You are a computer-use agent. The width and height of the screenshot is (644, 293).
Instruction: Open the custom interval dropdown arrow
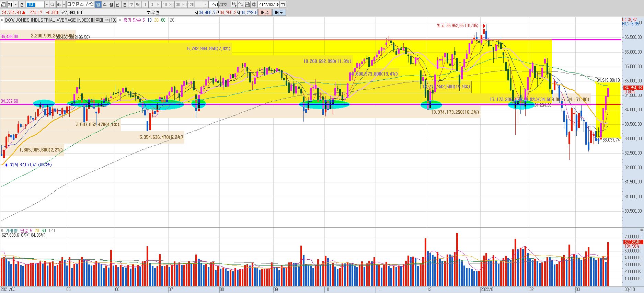[x=206, y=4]
